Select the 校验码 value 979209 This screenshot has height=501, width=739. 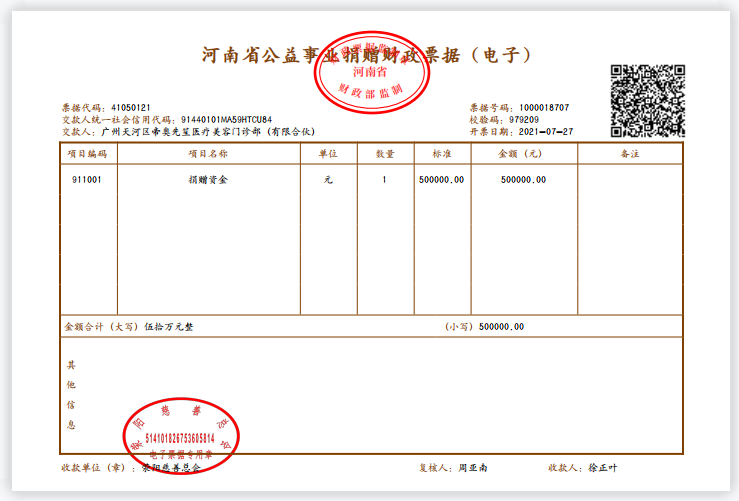524,120
